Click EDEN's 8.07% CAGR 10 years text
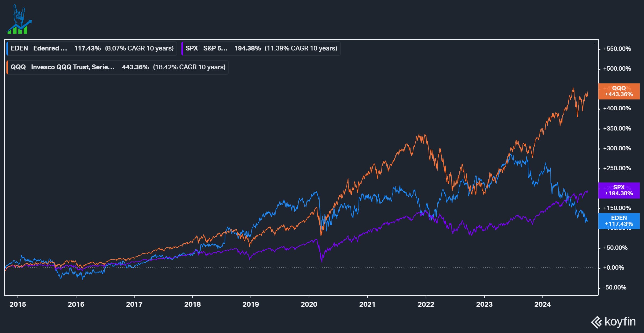644x333 pixels. point(139,48)
